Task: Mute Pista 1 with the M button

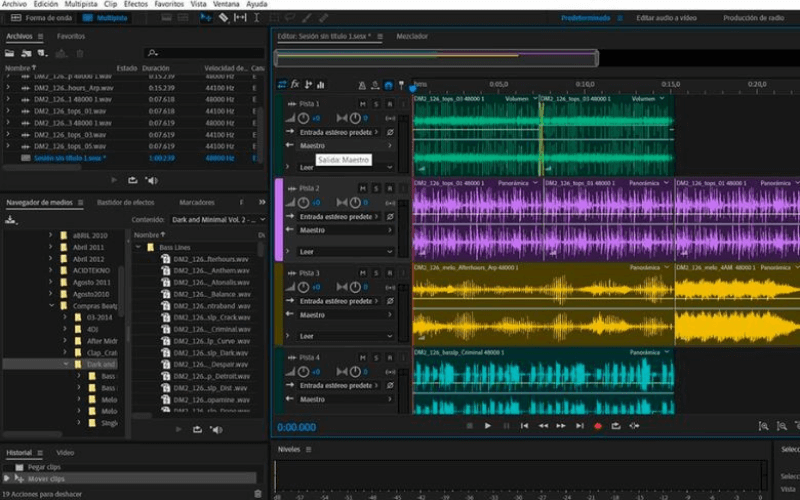Action: tap(362, 103)
